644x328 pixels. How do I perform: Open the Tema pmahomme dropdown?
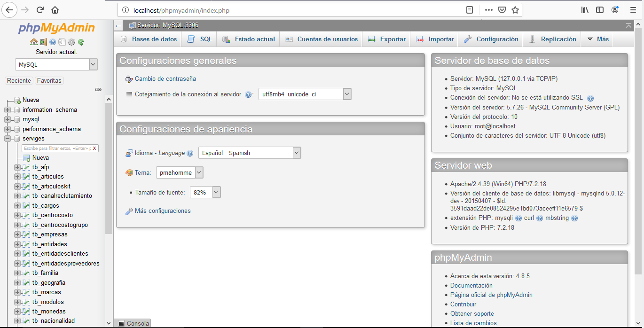(180, 172)
